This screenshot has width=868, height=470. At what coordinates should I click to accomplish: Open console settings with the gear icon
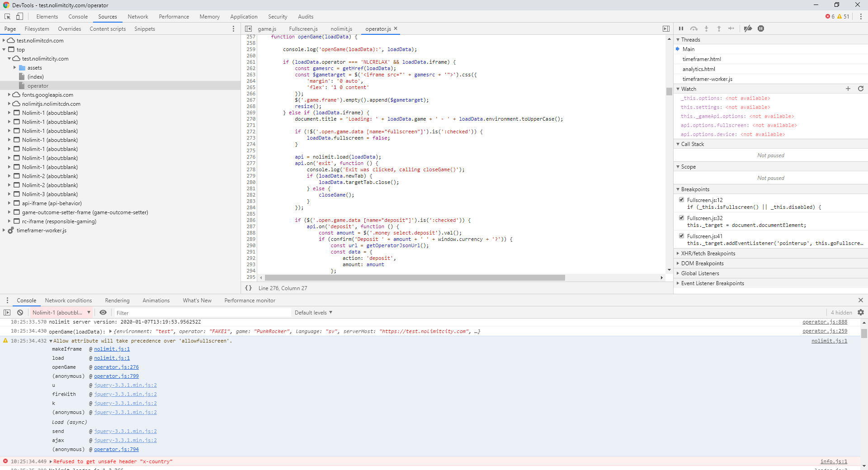click(861, 312)
